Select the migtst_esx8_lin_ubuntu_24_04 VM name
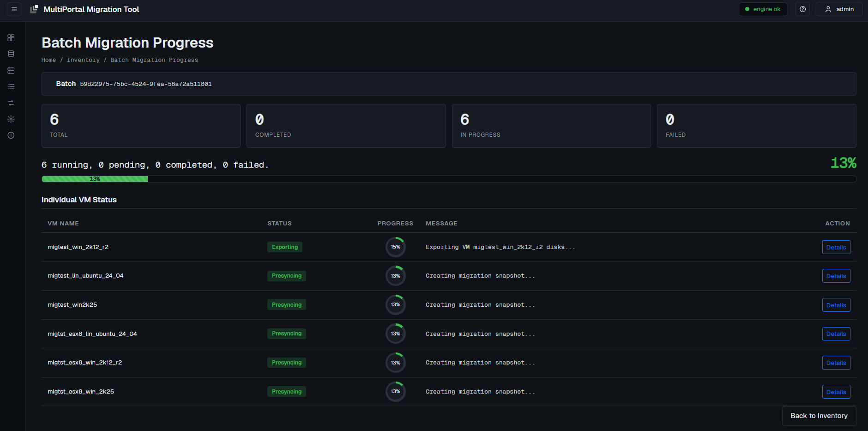The width and height of the screenshot is (868, 431). (x=92, y=334)
